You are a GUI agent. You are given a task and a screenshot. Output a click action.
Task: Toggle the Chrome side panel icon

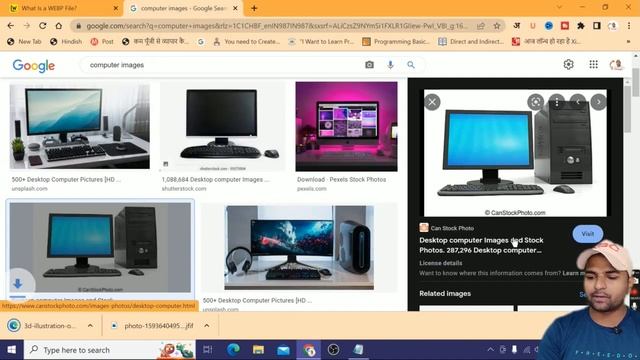pos(596,26)
